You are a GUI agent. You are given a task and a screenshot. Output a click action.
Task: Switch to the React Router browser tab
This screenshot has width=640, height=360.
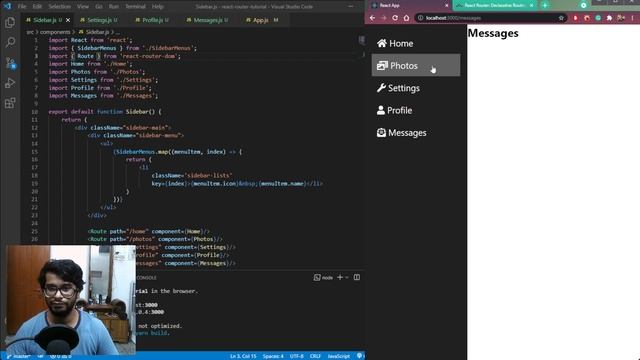[x=494, y=5]
